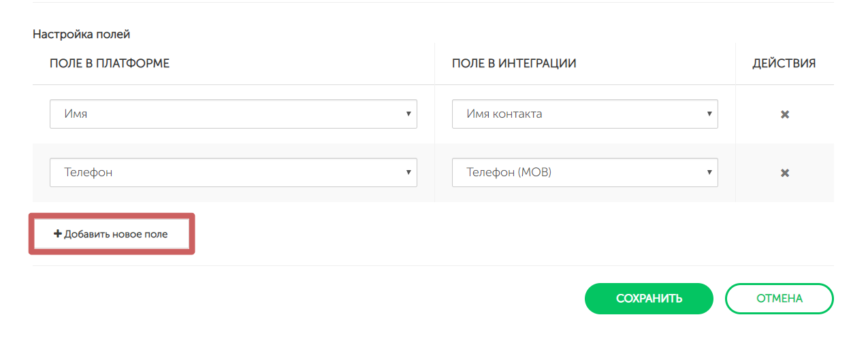Click the Настройка полей section title
The image size is (868, 347).
[81, 33]
